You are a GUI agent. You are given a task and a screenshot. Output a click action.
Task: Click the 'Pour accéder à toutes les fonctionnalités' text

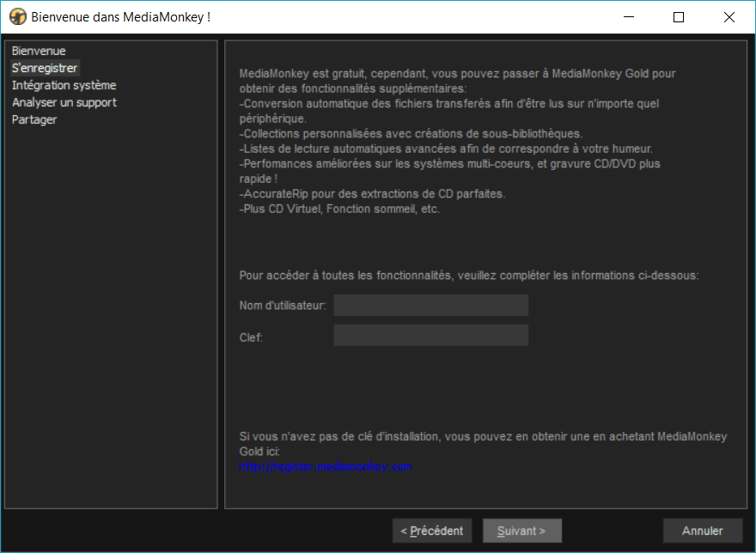coord(469,276)
